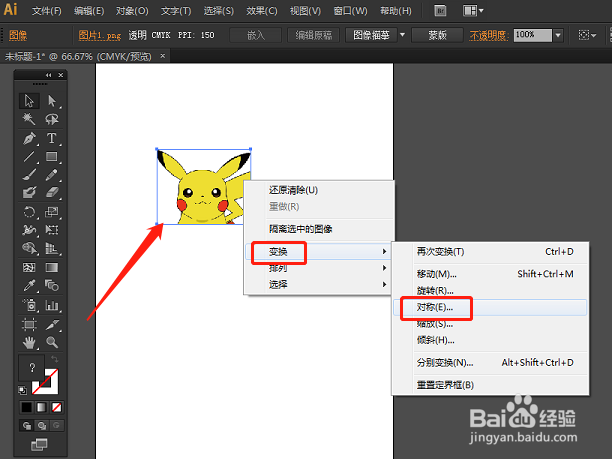Select the Rectangle tool

[x=52, y=157]
